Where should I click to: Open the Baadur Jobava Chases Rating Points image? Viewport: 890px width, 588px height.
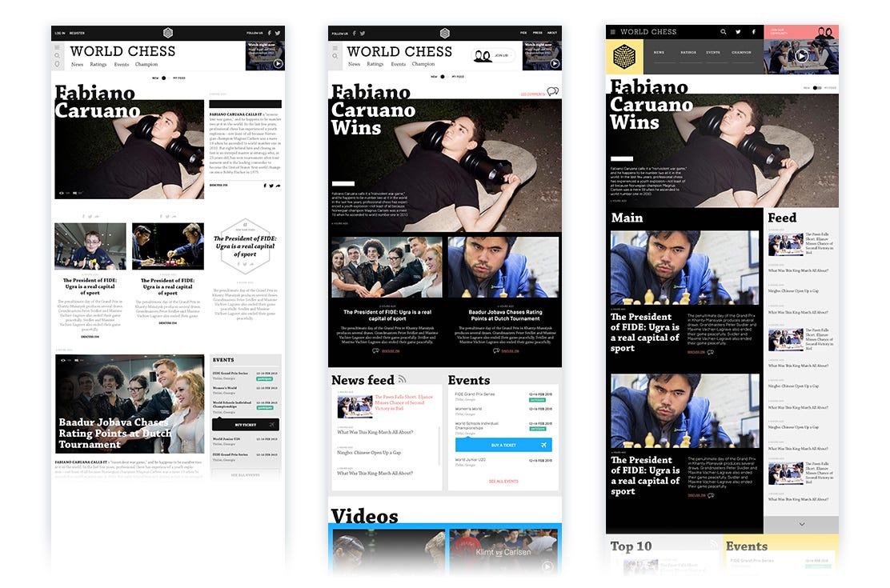pos(130,404)
